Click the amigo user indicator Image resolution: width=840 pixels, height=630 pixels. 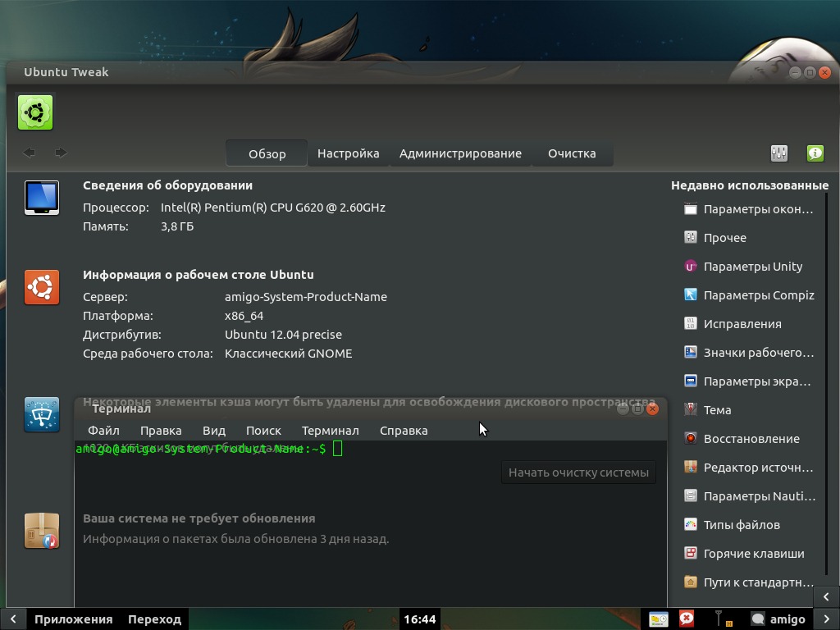pyautogui.click(x=778, y=619)
